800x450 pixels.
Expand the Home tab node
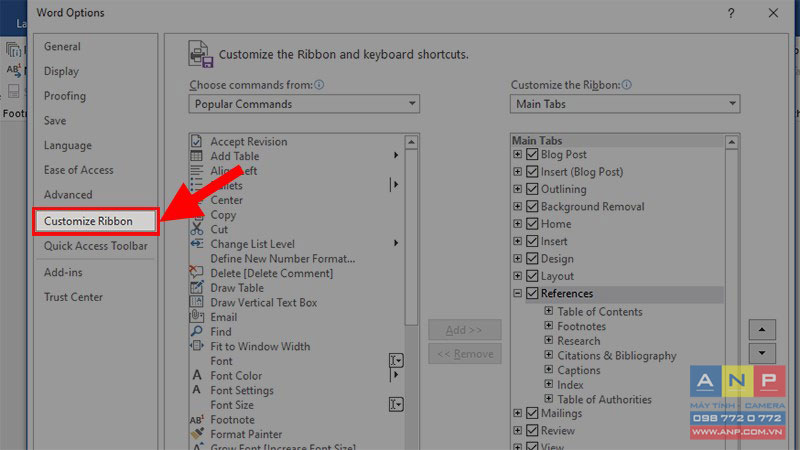(x=517, y=223)
